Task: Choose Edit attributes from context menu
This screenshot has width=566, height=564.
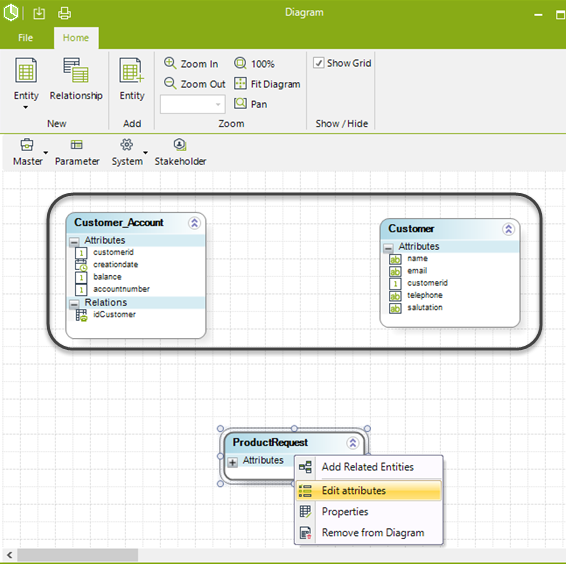Action: [x=369, y=490]
